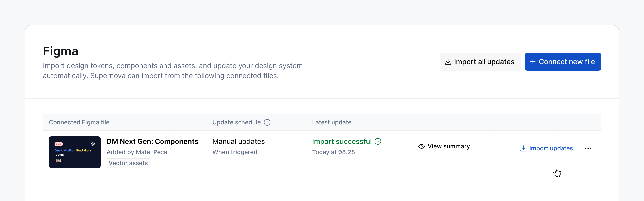The height and width of the screenshot is (201, 644).
Task: Click View summary link
Action: point(444,146)
